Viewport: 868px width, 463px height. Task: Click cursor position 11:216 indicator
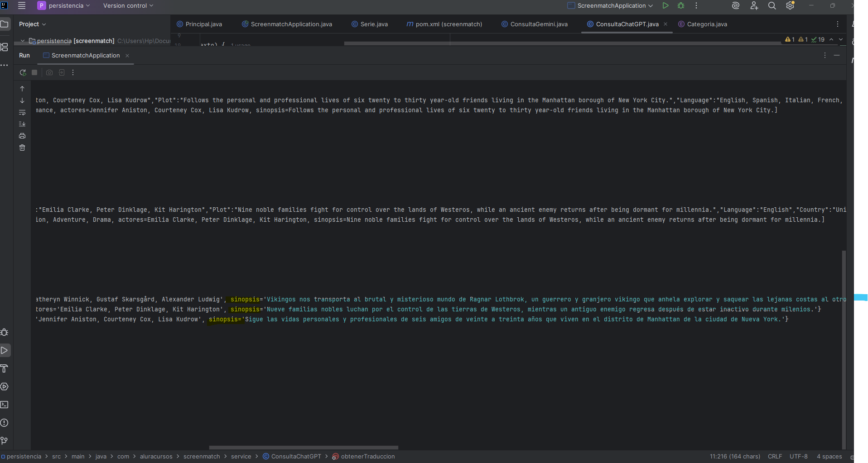pyautogui.click(x=735, y=457)
